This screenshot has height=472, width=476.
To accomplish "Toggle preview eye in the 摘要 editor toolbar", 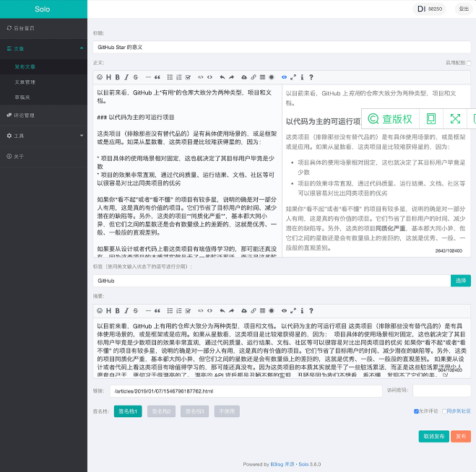I will 284,310.
